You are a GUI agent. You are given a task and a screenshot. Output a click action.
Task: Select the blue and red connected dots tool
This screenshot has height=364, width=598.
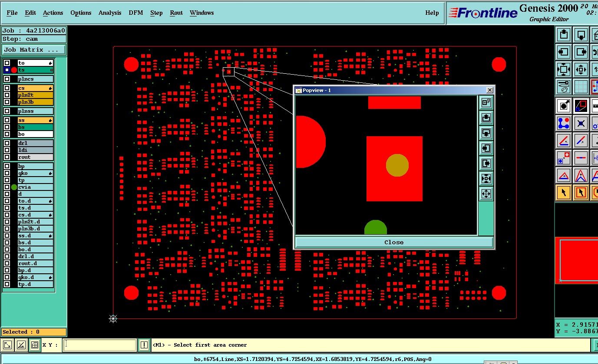click(x=563, y=123)
